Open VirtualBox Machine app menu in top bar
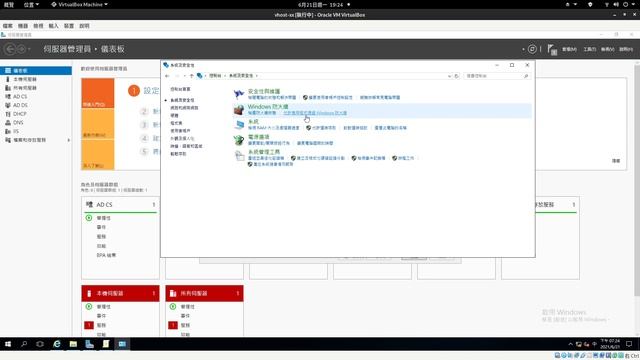640x360 pixels. click(x=79, y=4)
